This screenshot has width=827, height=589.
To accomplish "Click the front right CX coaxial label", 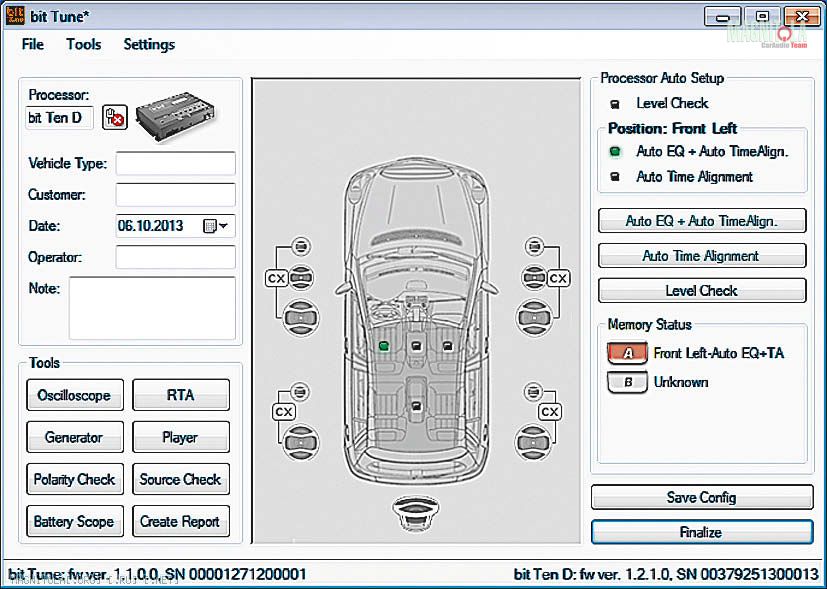I will [558, 278].
